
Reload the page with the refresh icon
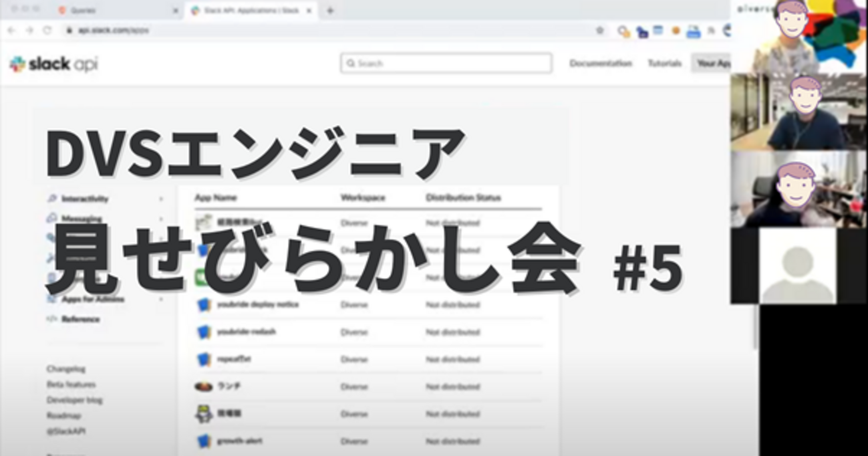pyautogui.click(x=47, y=31)
